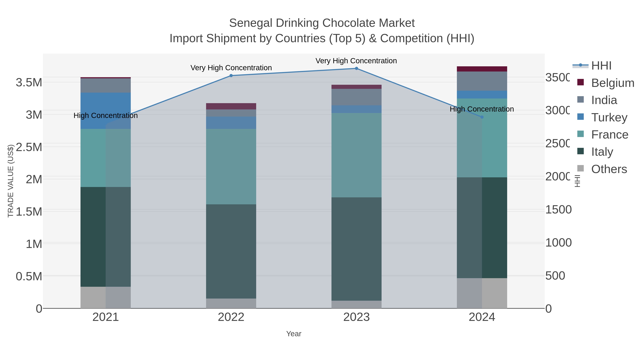Click the 'TRADE VALUE (US$)' axis title

pyautogui.click(x=11, y=181)
